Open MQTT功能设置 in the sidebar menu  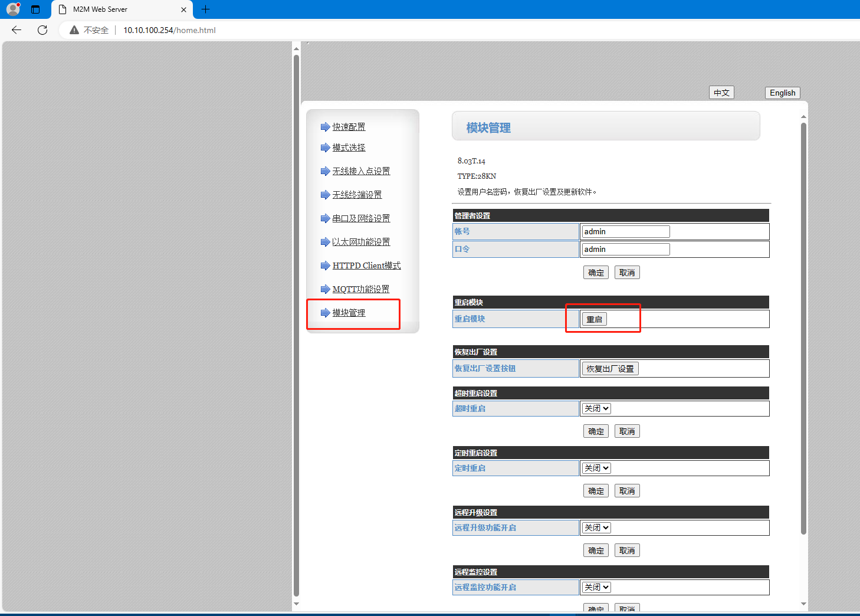(361, 289)
